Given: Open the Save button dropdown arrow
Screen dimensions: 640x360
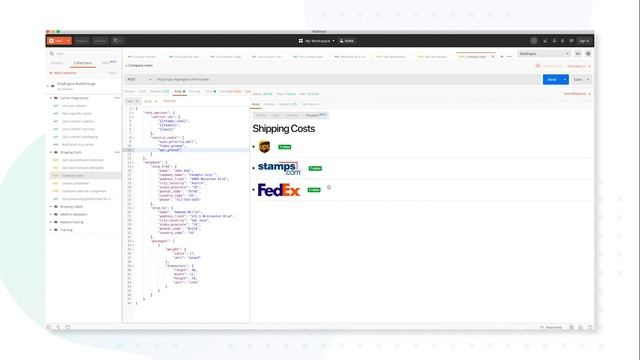Looking at the screenshot, I should tap(588, 79).
